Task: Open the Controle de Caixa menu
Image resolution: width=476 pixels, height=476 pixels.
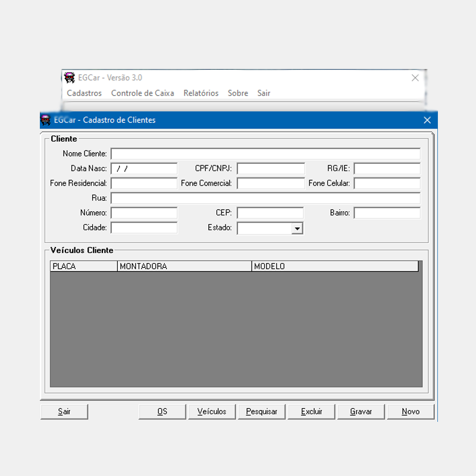Action: [142, 93]
